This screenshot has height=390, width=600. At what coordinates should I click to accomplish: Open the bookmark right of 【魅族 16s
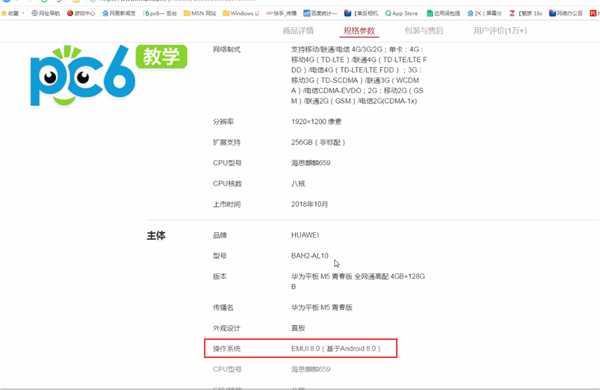tap(566, 13)
